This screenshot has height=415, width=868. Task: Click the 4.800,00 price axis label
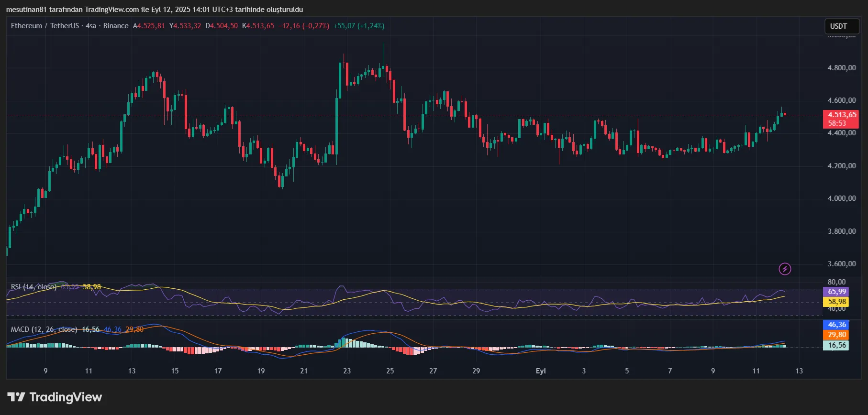[842, 68]
